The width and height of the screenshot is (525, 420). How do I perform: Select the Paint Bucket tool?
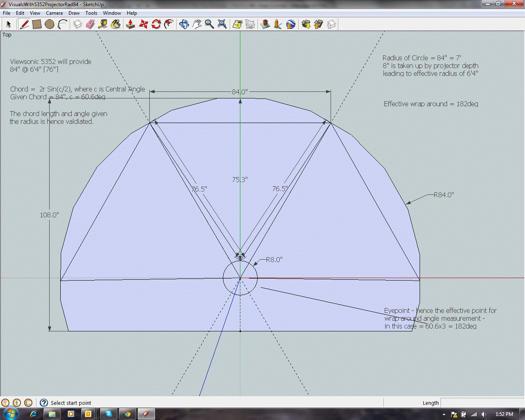[116, 25]
